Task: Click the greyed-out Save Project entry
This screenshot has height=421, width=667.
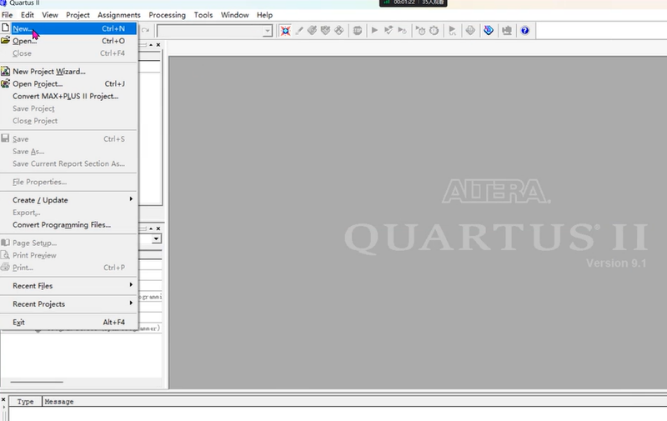Action: 69,108
